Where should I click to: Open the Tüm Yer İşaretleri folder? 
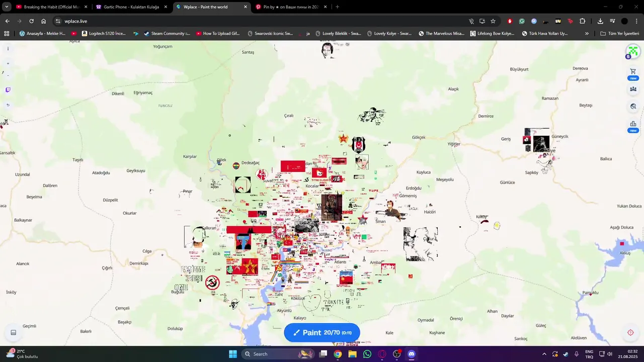point(619,34)
